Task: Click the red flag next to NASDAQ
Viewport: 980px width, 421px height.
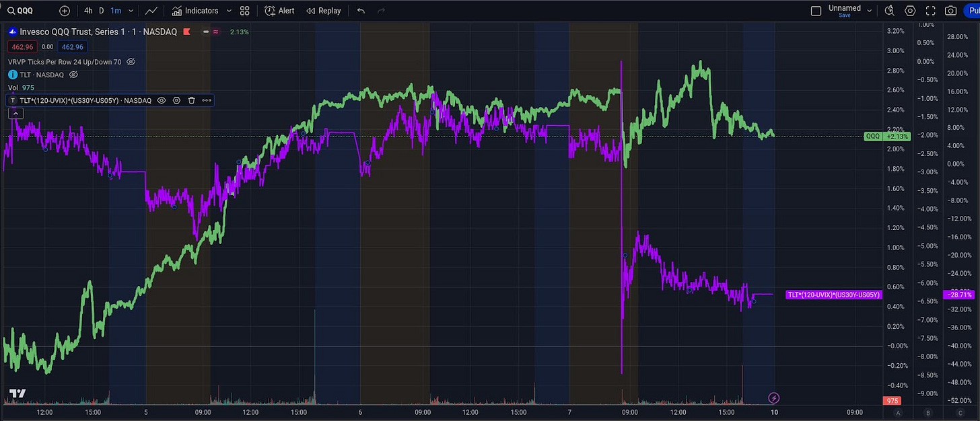Action: pyautogui.click(x=186, y=32)
